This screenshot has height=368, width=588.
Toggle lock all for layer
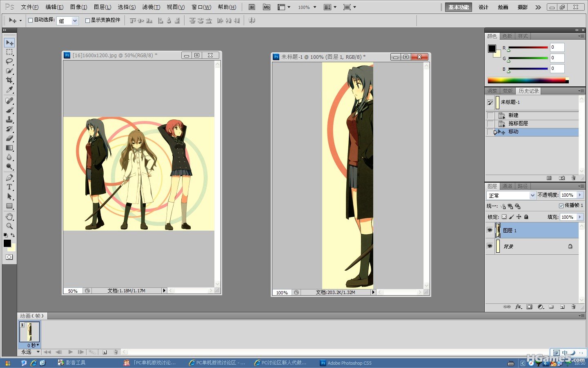[x=526, y=217]
